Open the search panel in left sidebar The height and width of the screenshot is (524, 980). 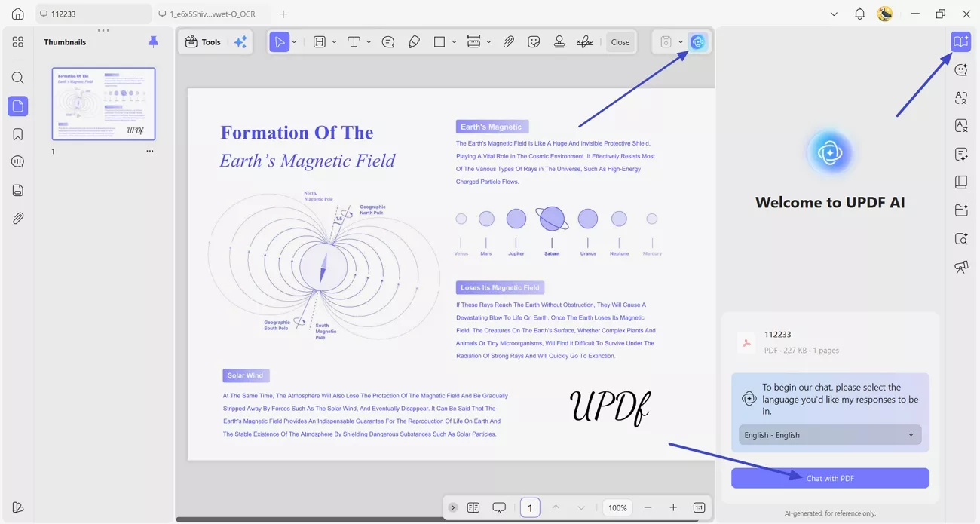(x=18, y=78)
